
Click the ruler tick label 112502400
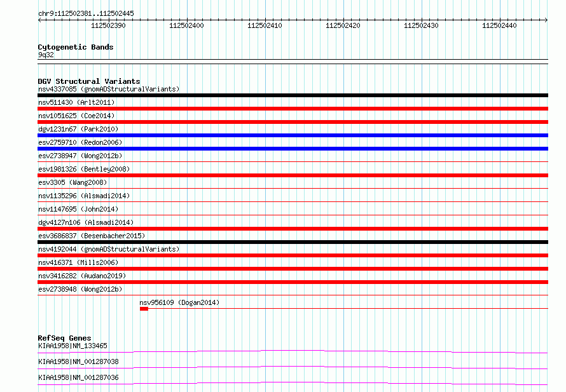click(x=186, y=25)
